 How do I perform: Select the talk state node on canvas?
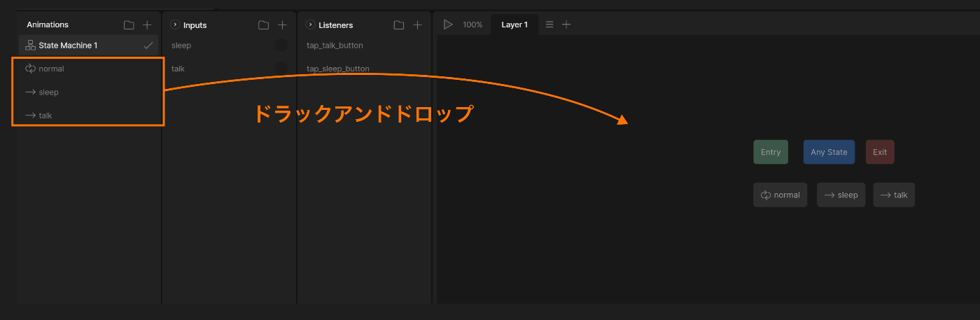click(894, 195)
